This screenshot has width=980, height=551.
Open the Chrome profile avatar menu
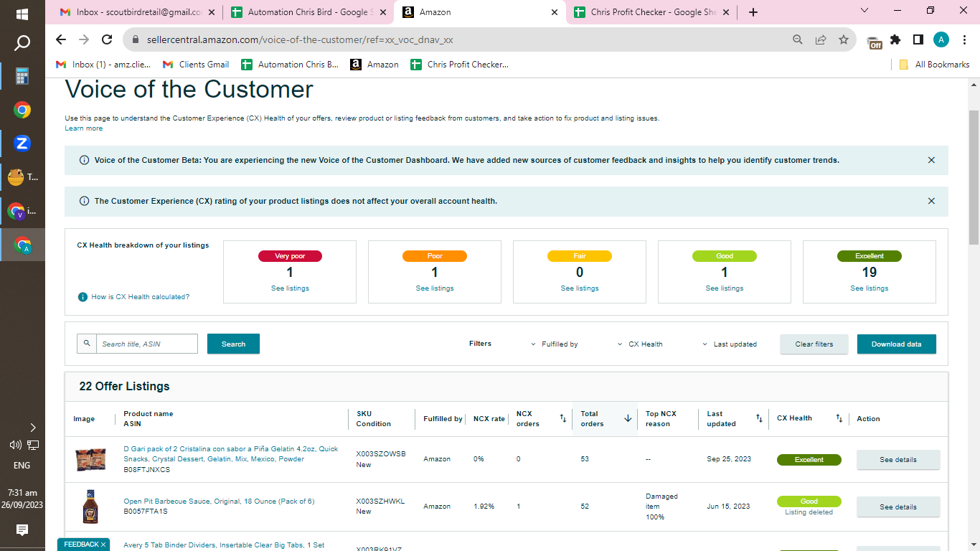(941, 40)
